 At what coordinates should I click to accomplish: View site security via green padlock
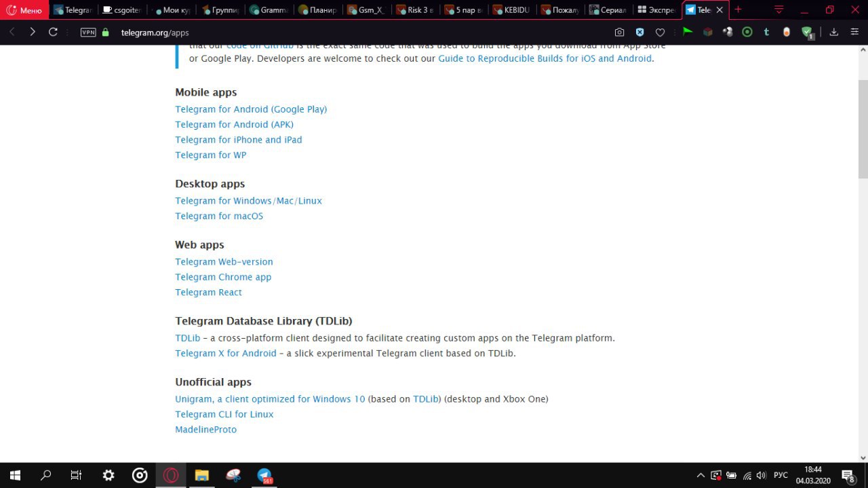click(x=105, y=32)
